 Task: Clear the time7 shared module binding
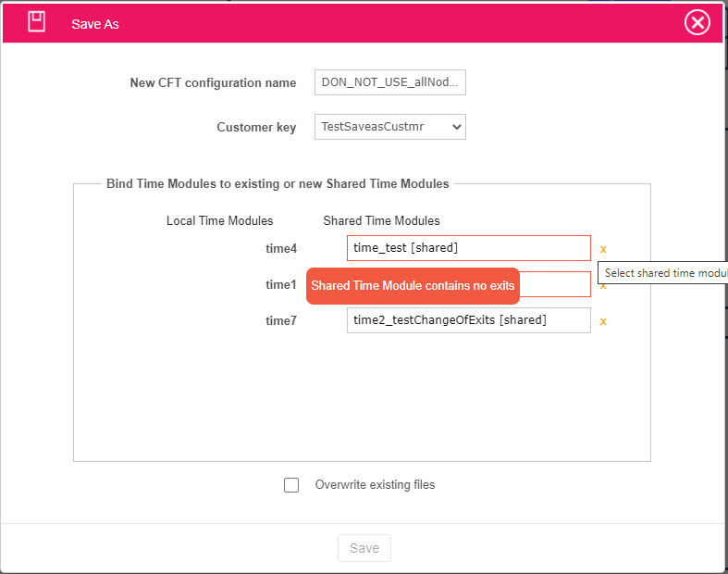coord(603,321)
